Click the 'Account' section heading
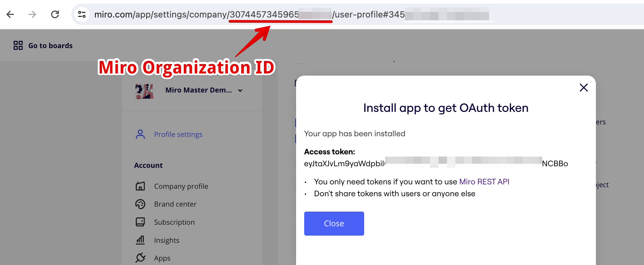Screen dimensions: 644x265 (148, 165)
